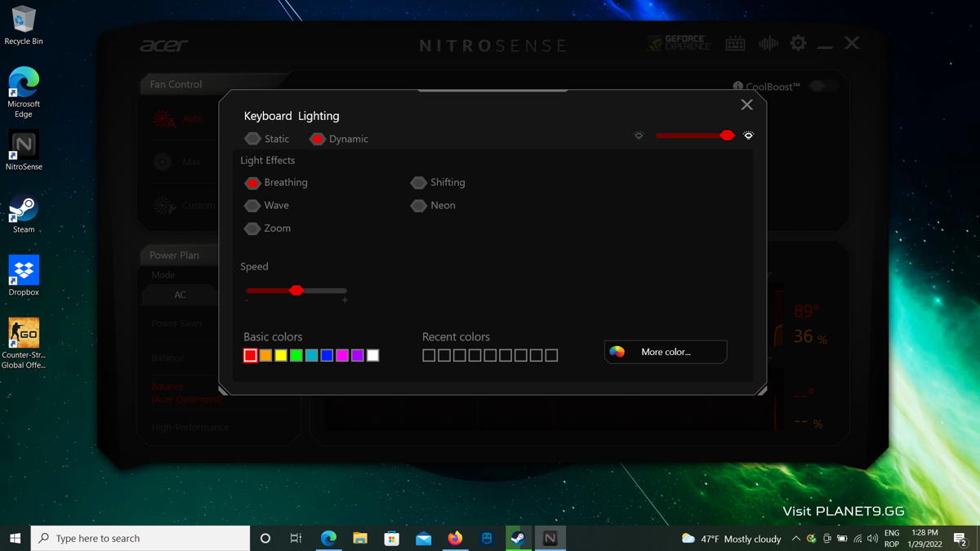Choose the Shifting light effect

pos(438,183)
